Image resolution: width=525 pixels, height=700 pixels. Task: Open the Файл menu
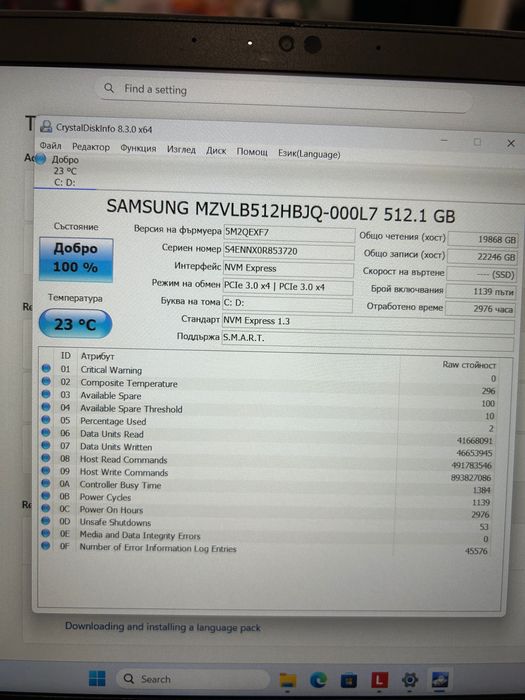click(50, 146)
